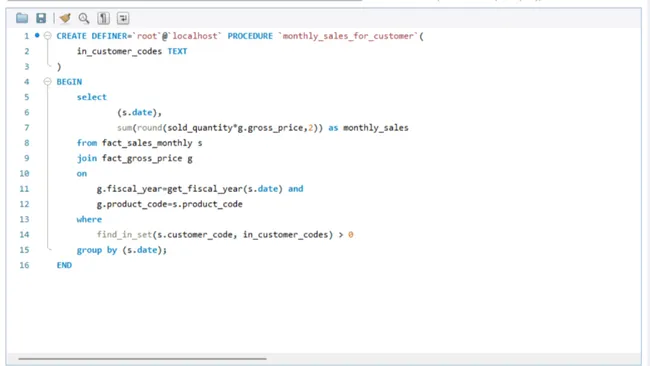Click the horizontal scrollbar at the bottom
The width and height of the screenshot is (650, 366).
[x=142, y=359]
